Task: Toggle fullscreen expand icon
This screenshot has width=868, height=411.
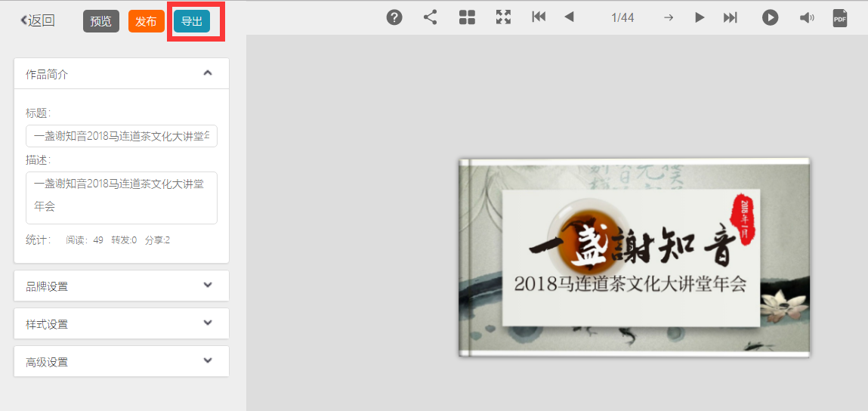Action: click(503, 17)
